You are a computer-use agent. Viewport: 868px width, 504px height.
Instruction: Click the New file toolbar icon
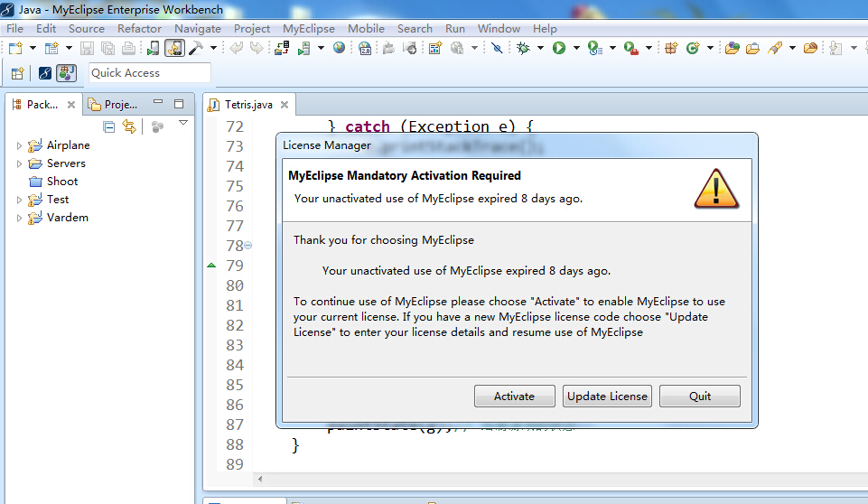click(15, 48)
